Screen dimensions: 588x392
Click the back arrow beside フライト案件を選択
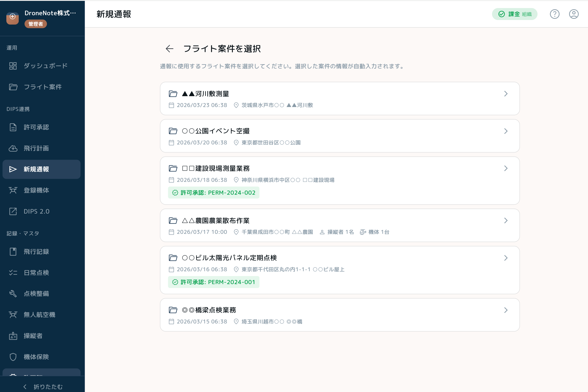169,49
